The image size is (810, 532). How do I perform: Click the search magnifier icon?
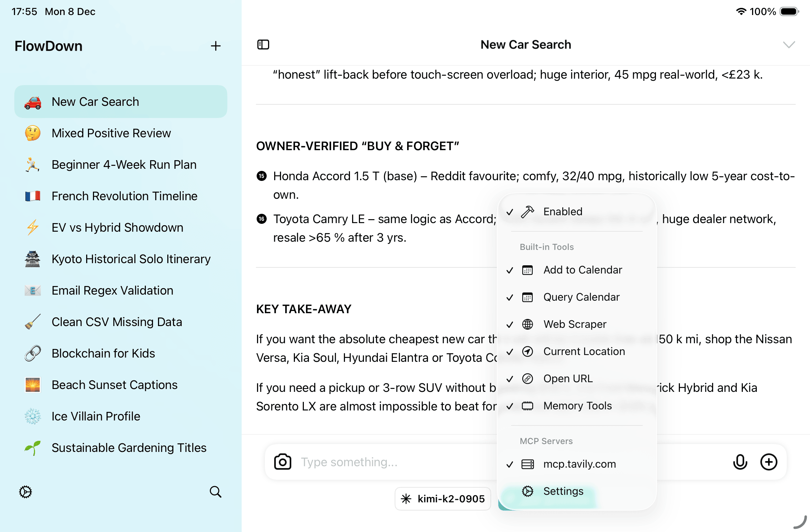tap(216, 492)
